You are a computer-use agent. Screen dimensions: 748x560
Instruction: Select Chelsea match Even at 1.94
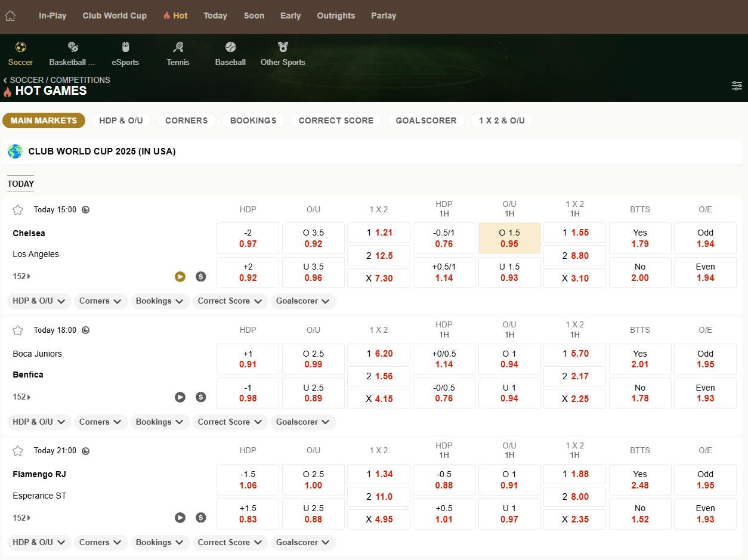pos(706,273)
